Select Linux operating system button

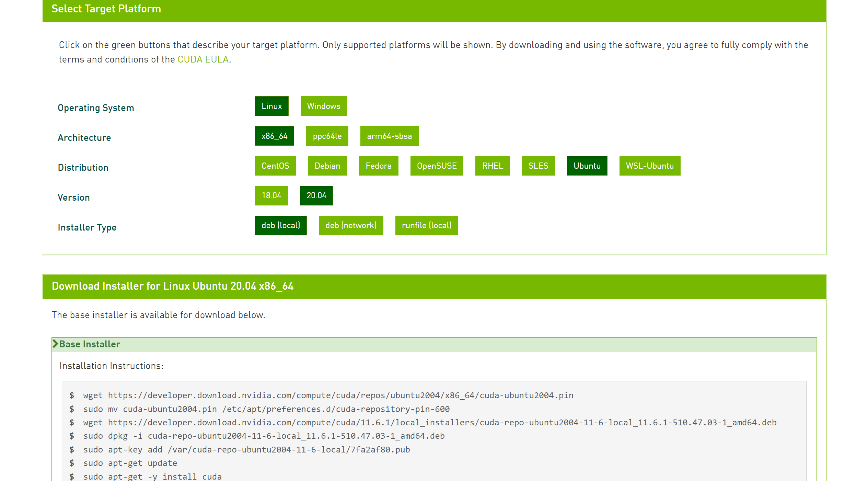tap(271, 106)
